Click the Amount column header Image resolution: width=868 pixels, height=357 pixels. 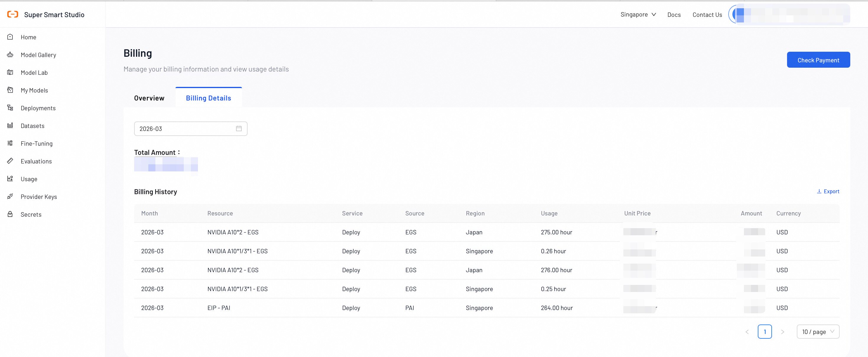click(751, 213)
